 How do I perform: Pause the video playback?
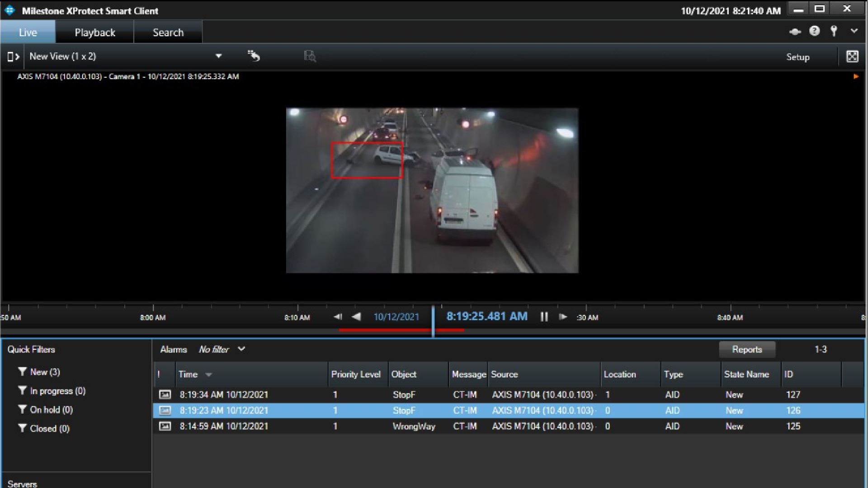(544, 317)
